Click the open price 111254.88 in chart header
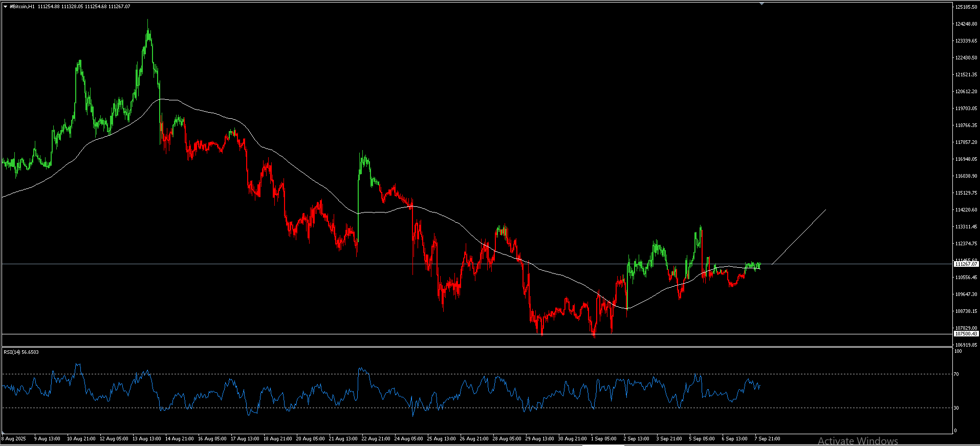 (49, 7)
